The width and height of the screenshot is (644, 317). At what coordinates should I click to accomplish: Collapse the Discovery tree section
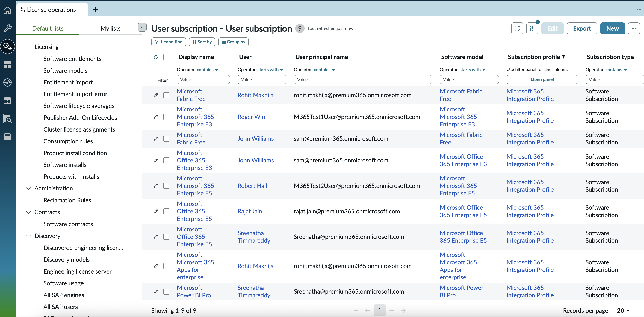28,236
